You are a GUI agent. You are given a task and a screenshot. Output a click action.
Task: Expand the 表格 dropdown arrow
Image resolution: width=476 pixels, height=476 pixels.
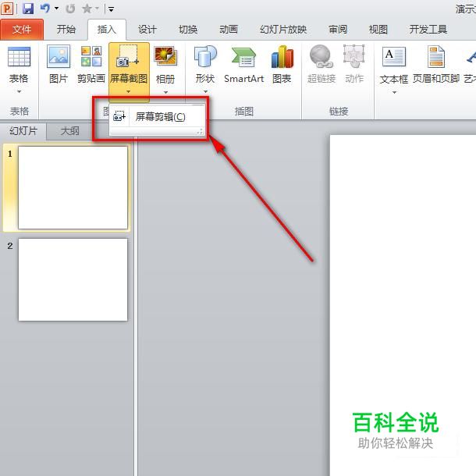coord(19,91)
